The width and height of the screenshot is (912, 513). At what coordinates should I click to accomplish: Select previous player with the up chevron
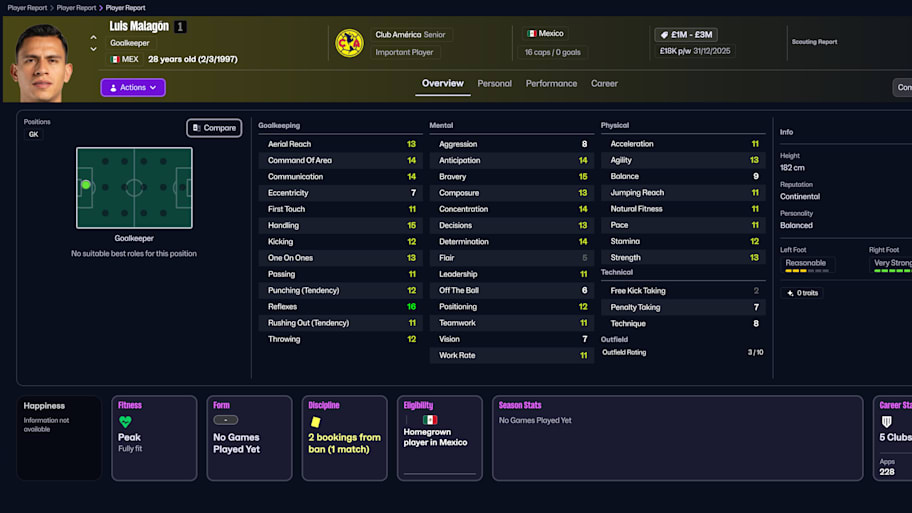click(94, 37)
